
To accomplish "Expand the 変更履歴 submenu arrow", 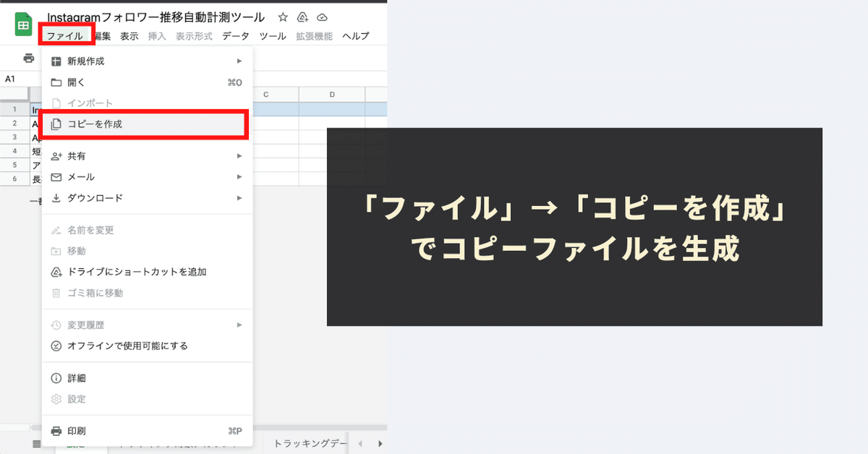I will tap(239, 325).
